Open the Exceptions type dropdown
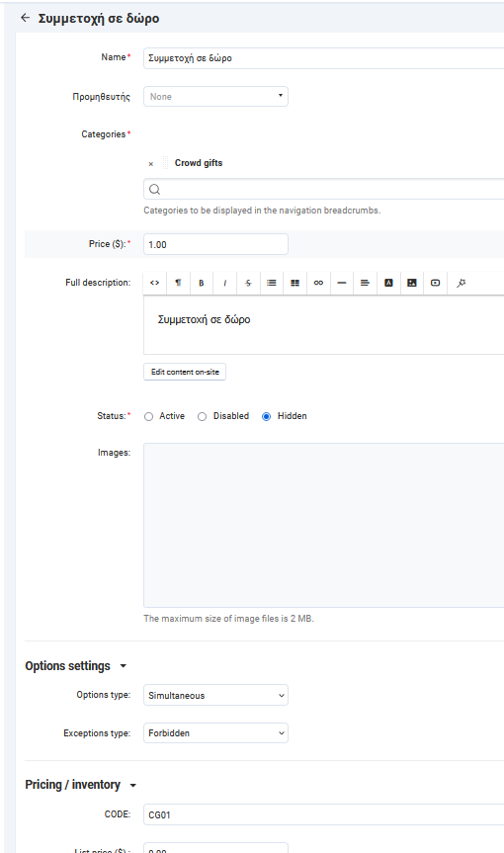This screenshot has width=504, height=853. tap(215, 732)
